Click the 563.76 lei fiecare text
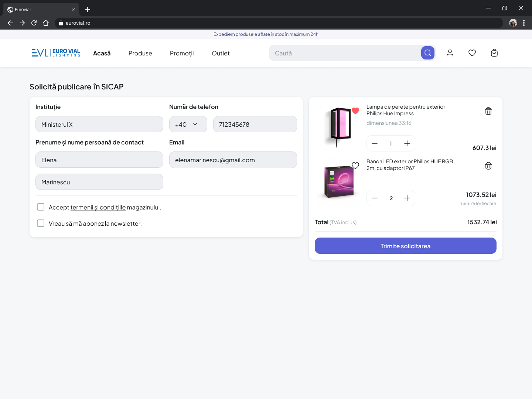The image size is (532, 399). [x=478, y=204]
